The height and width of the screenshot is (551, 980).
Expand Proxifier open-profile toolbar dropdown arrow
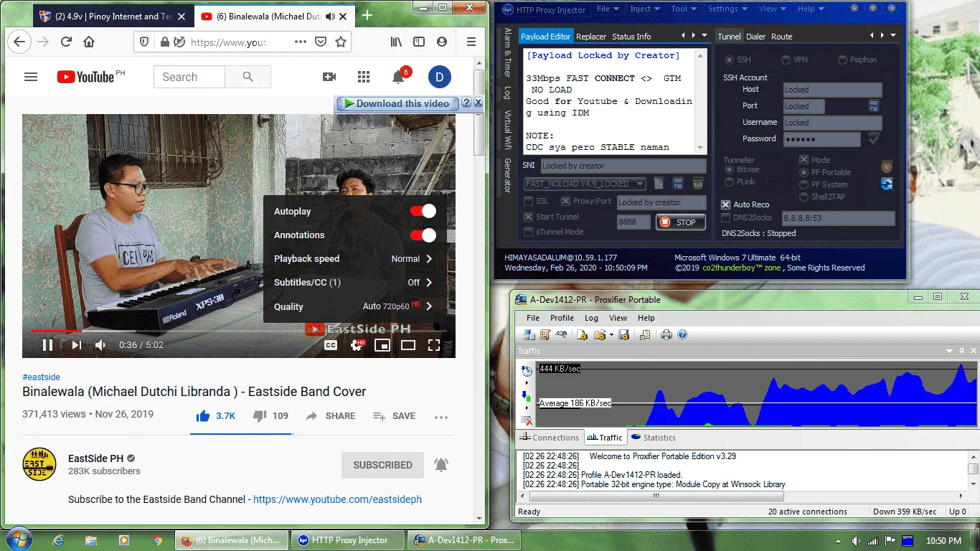click(x=611, y=334)
